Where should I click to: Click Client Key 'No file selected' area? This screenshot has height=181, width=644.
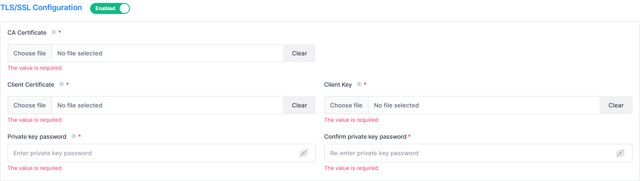pos(484,105)
